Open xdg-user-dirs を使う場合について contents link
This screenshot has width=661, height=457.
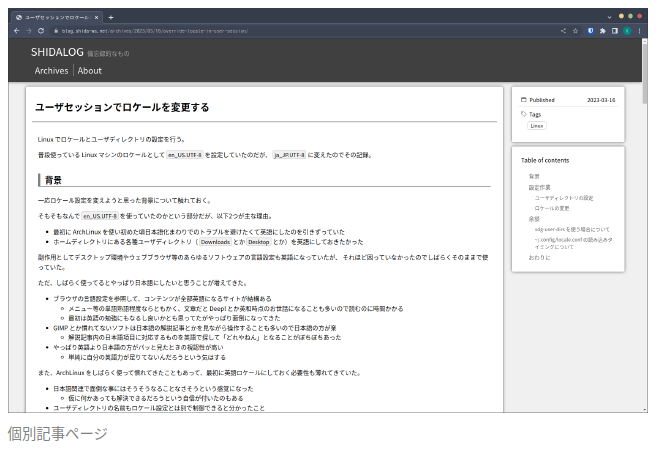(572, 229)
